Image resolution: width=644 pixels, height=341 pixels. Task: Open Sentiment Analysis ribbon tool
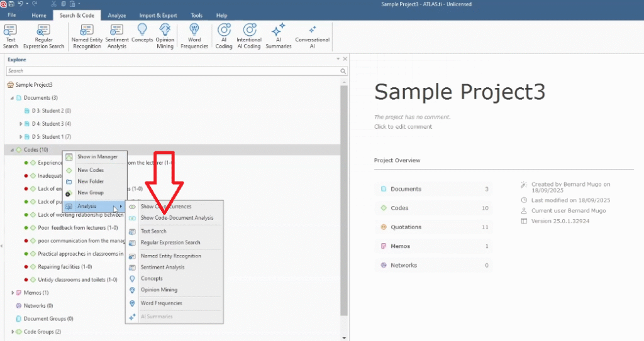117,36
